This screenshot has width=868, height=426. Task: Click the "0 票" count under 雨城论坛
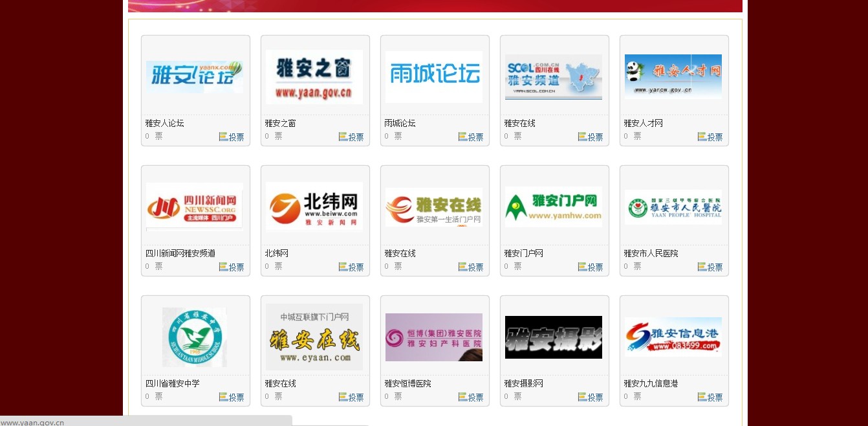coord(393,136)
